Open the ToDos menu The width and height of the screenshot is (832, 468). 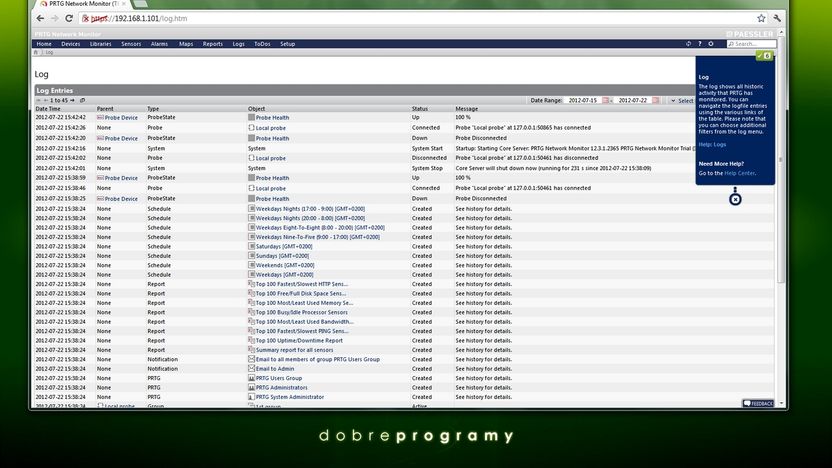click(262, 44)
